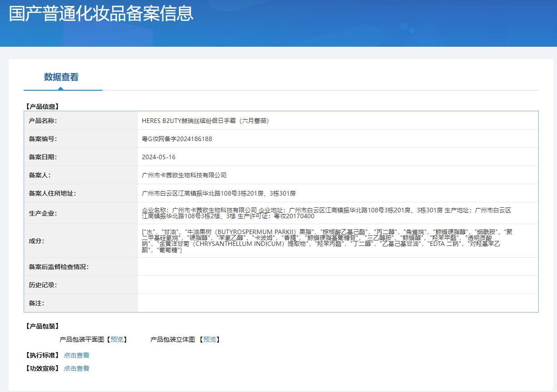Click the 备案编号 row label
This screenshot has height=392, width=557.
(43, 139)
